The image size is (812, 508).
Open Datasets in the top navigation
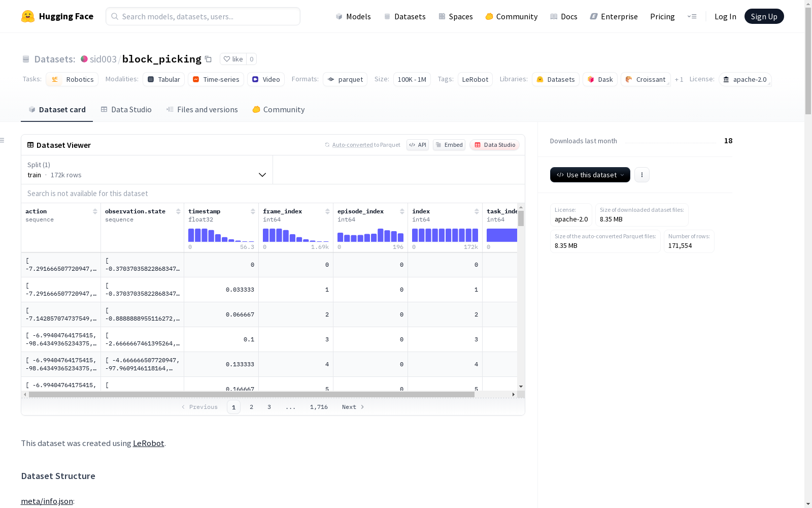click(404, 16)
